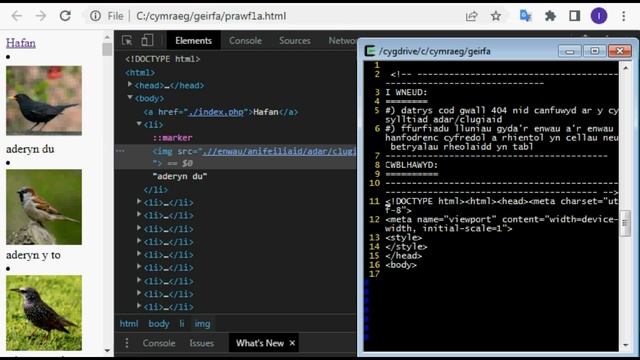640x360 pixels.
Task: Click the <body> line in terminal
Action: tap(401, 265)
